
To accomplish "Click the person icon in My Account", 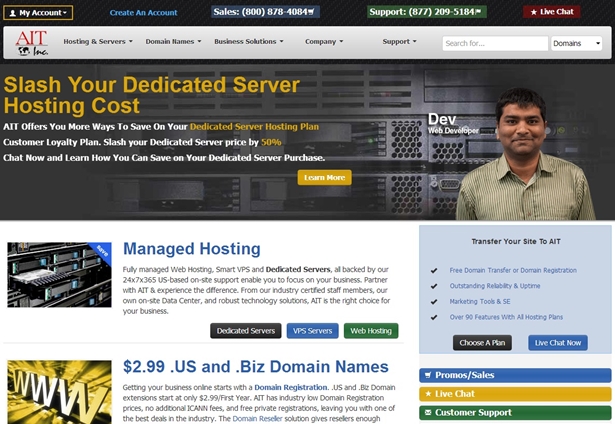I will [13, 13].
